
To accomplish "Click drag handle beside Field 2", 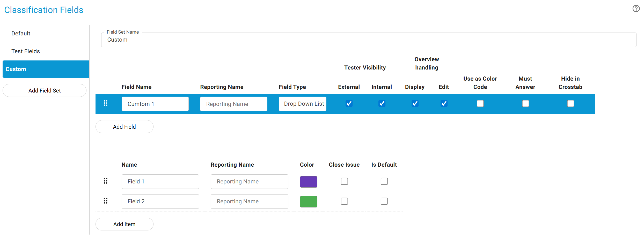I will (x=105, y=201).
